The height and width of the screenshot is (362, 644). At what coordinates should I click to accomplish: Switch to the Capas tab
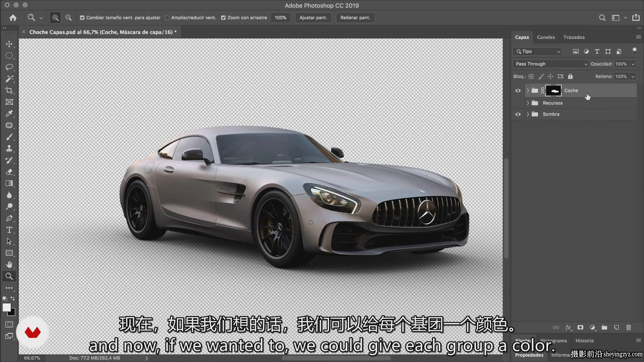(522, 37)
